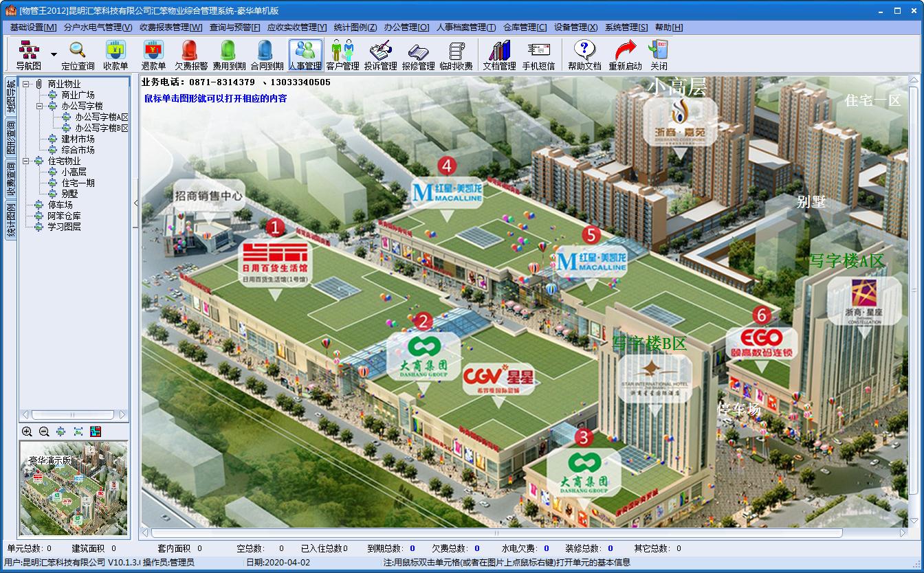Open 手机短信 SMS tool
924x573 pixels.
[538, 55]
